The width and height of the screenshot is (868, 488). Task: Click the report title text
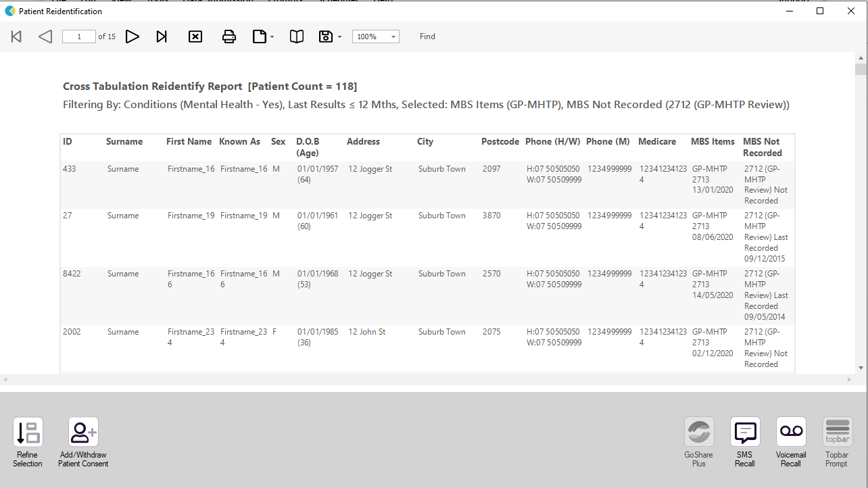click(x=210, y=87)
